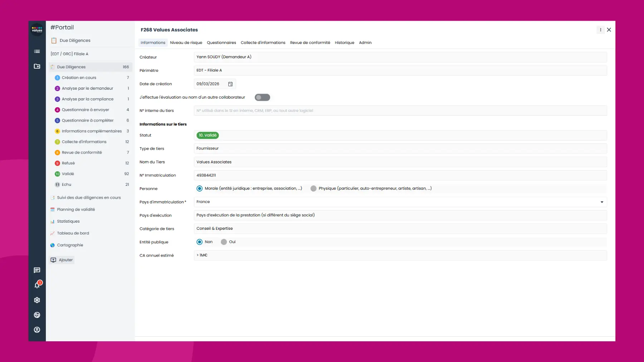The width and height of the screenshot is (644, 362).
Task: Open the date picker calendar next to 09/03/2026
Action: 230,84
